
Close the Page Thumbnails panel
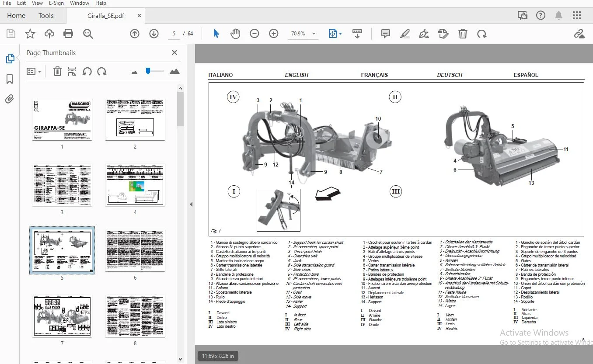coord(174,52)
